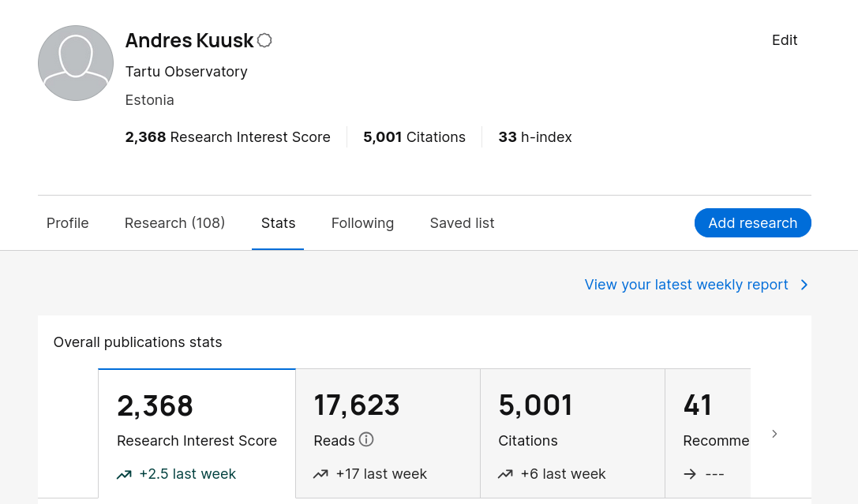Screen dimensions: 858x504
Task: Click the Edit profile button
Action: click(x=785, y=40)
